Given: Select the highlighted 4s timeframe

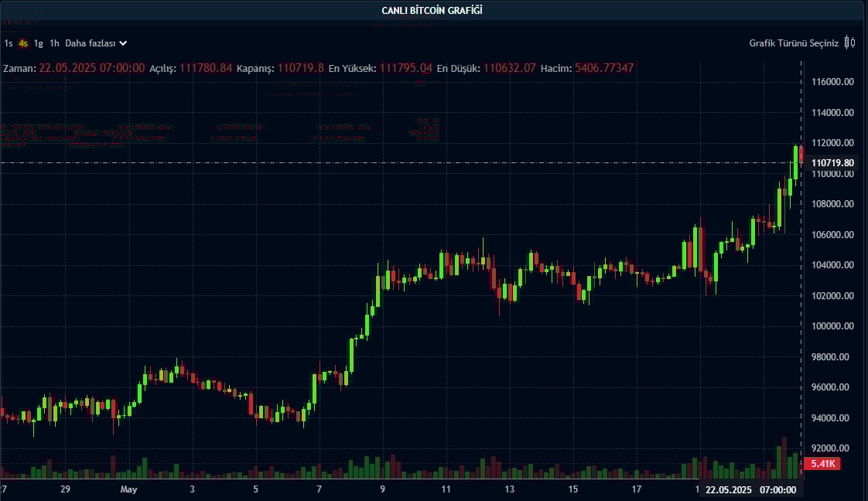Looking at the screenshot, I should point(23,43).
